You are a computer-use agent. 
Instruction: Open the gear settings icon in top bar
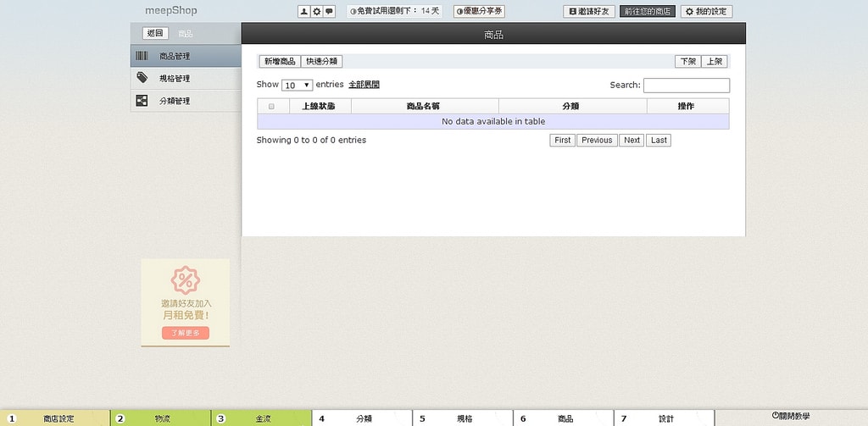[316, 12]
